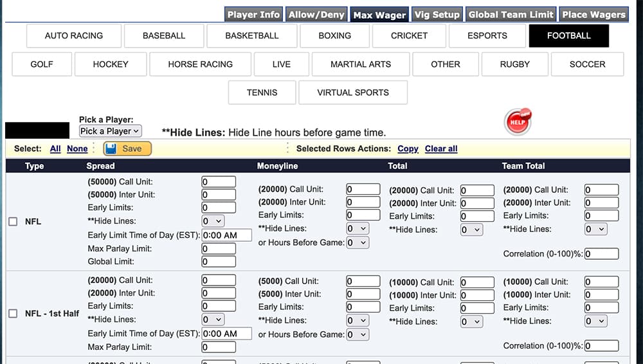Go to the Place Wagers tab
The height and width of the screenshot is (364, 643).
(593, 15)
